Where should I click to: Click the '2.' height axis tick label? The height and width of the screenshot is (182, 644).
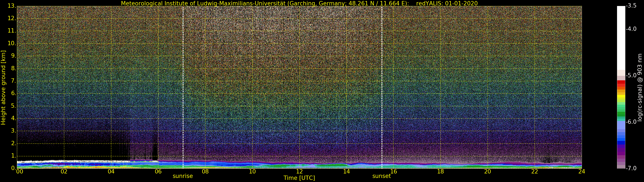[x=13, y=143]
